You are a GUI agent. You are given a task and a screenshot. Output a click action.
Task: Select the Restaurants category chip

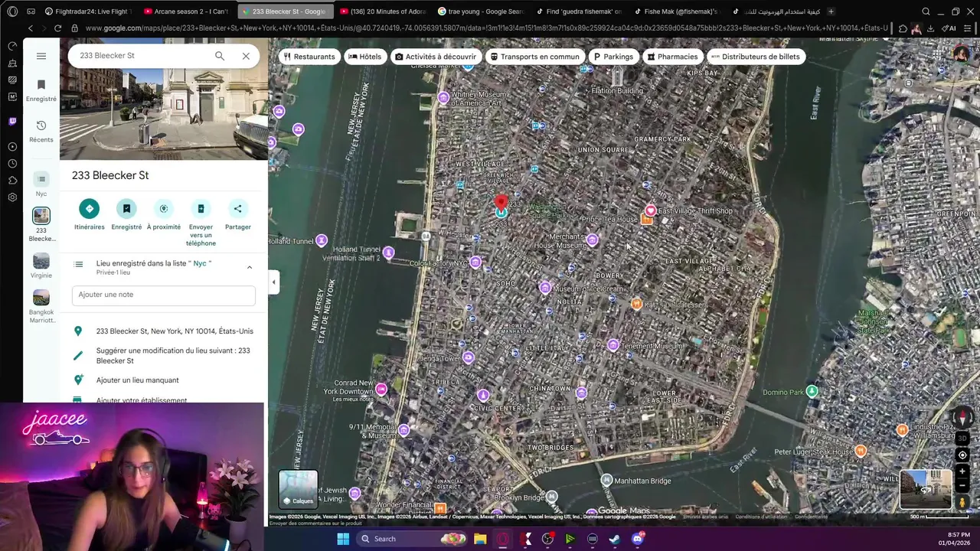[x=309, y=57]
